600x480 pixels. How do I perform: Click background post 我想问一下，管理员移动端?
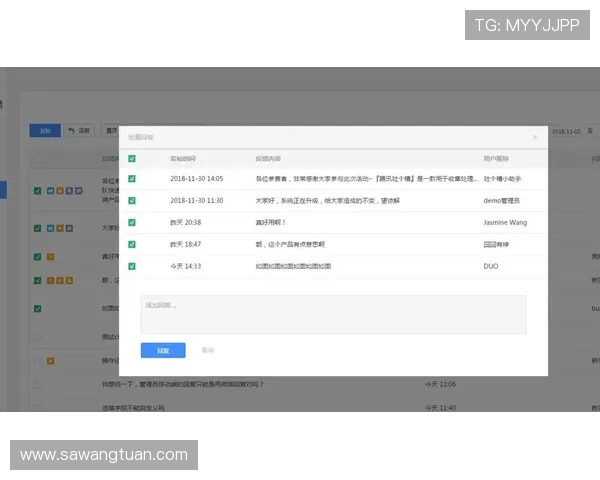(183, 384)
